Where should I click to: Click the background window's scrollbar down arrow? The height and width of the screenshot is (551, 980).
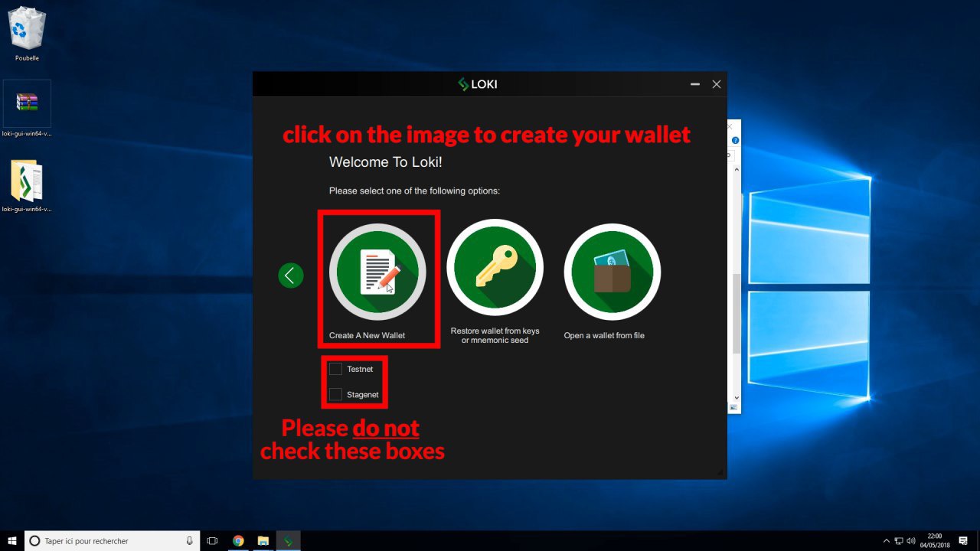tap(737, 398)
